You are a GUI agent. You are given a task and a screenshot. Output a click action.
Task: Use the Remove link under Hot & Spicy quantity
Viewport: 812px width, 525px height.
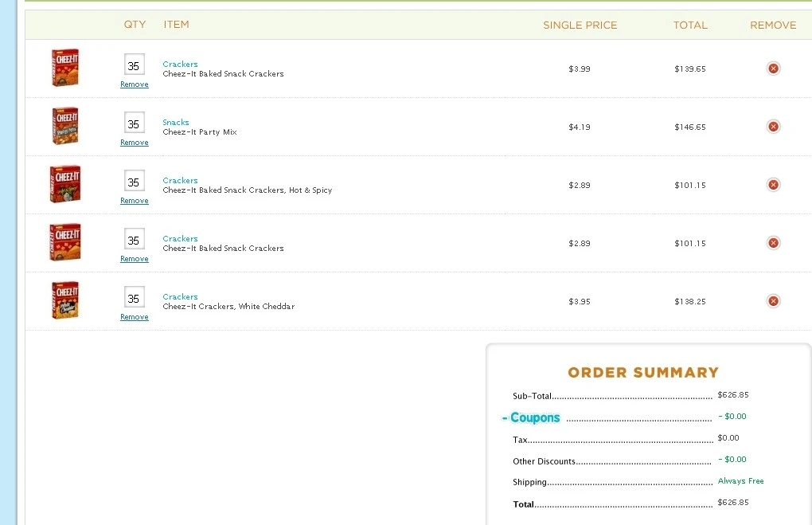coord(134,201)
